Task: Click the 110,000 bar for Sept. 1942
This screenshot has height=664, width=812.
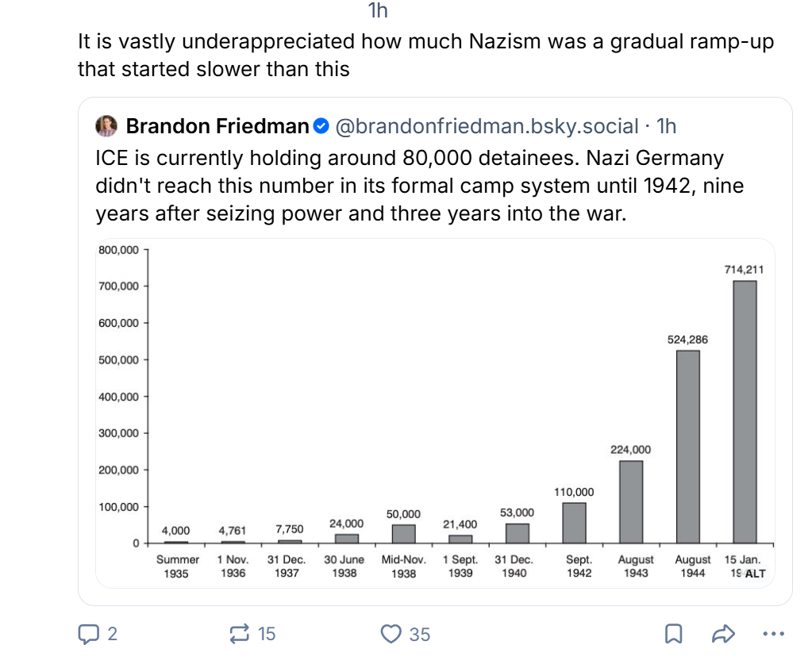Action: pos(574,523)
